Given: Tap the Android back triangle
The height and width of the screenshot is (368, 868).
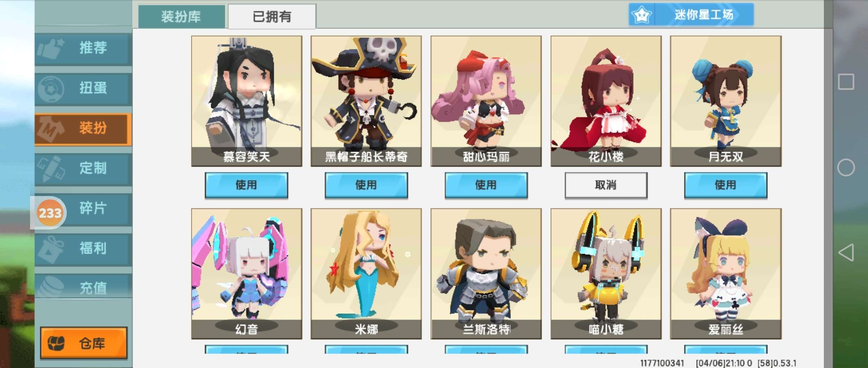Looking at the screenshot, I should 846,253.
